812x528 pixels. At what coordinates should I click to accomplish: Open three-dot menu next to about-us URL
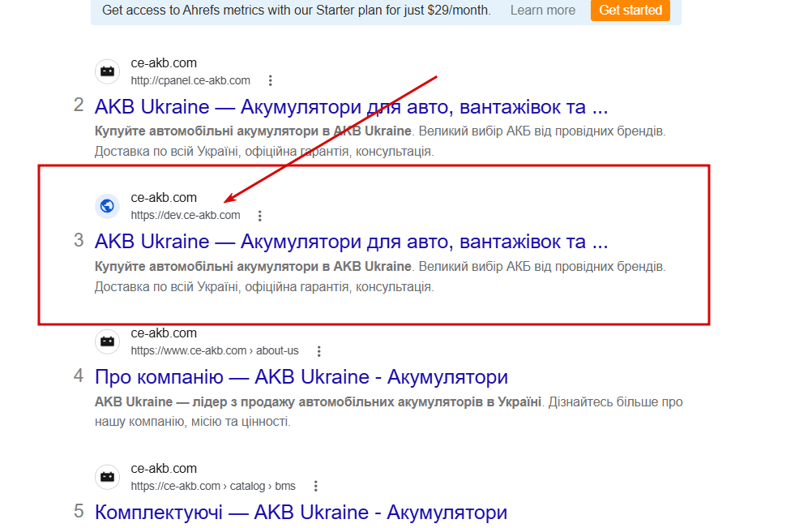[319, 351]
